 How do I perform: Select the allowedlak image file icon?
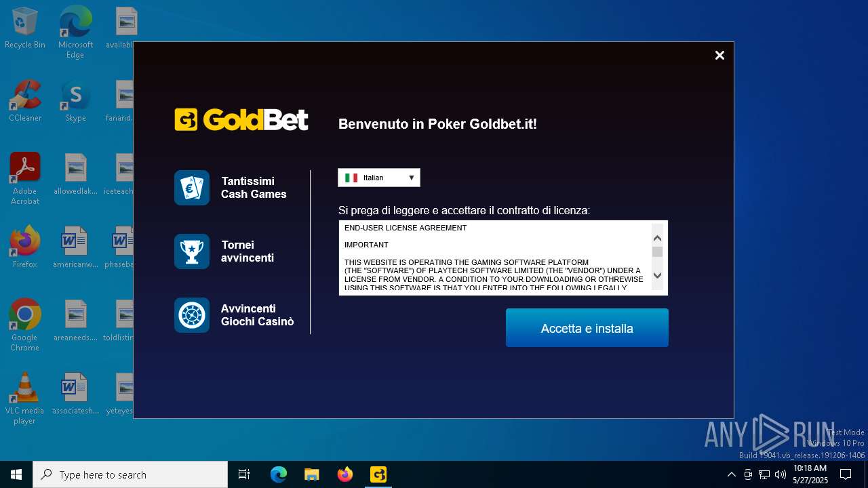tap(75, 174)
